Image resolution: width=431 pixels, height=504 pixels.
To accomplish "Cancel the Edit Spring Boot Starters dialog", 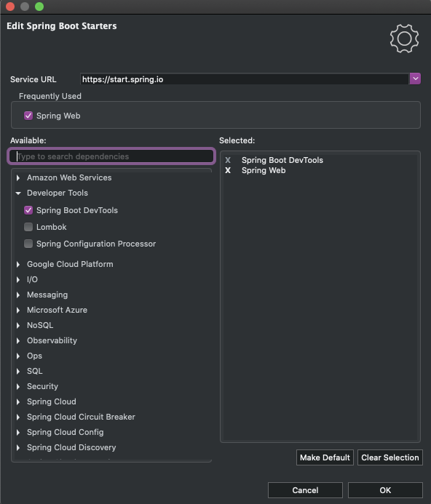I will pyautogui.click(x=305, y=490).
